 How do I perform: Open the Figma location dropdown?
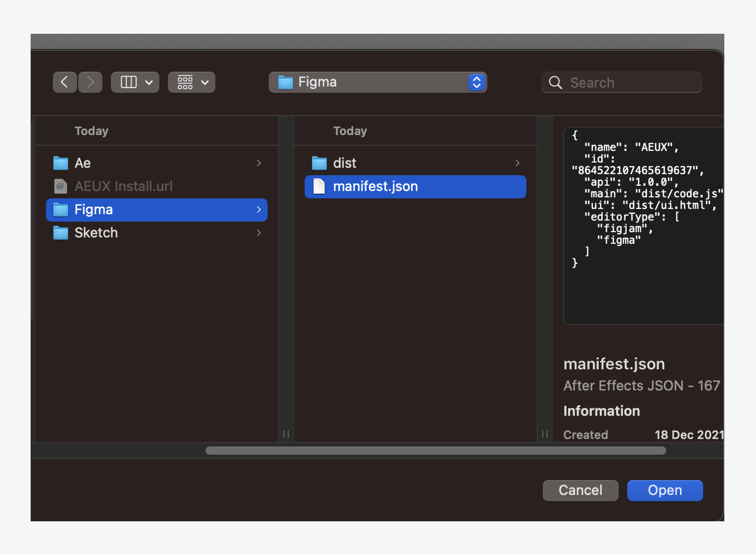tap(476, 82)
